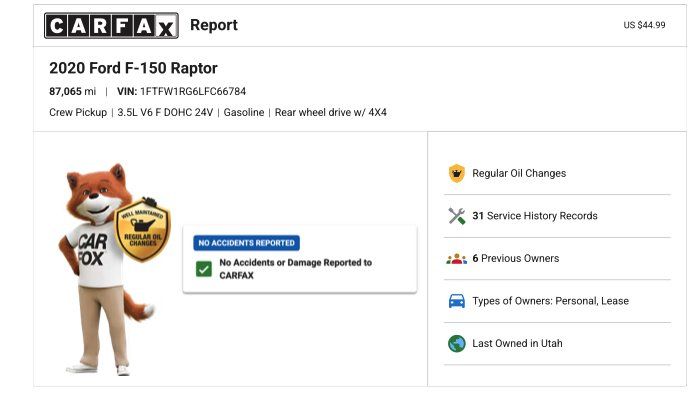Click the green checkmark icon
The image size is (700, 397).
click(x=204, y=269)
